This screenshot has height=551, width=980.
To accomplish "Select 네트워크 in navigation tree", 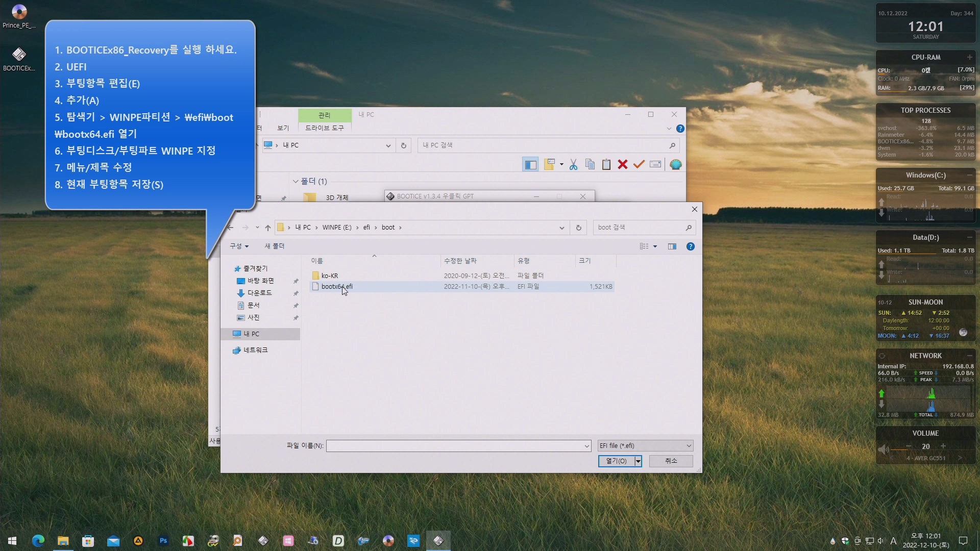I will click(255, 350).
